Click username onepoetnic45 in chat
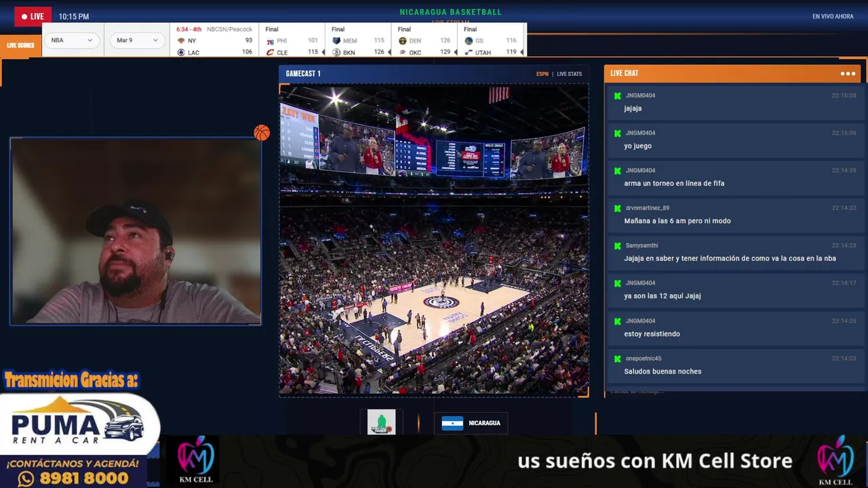 [643, 359]
